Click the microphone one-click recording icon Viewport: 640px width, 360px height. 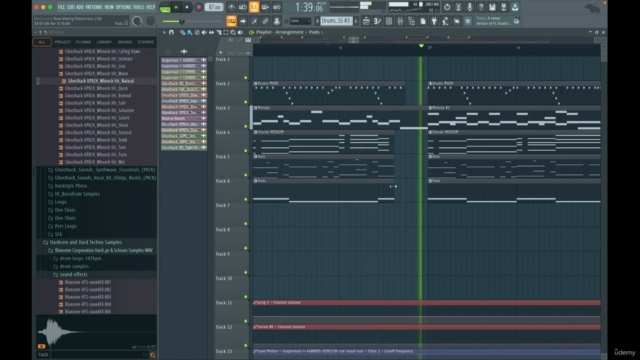(470, 7)
